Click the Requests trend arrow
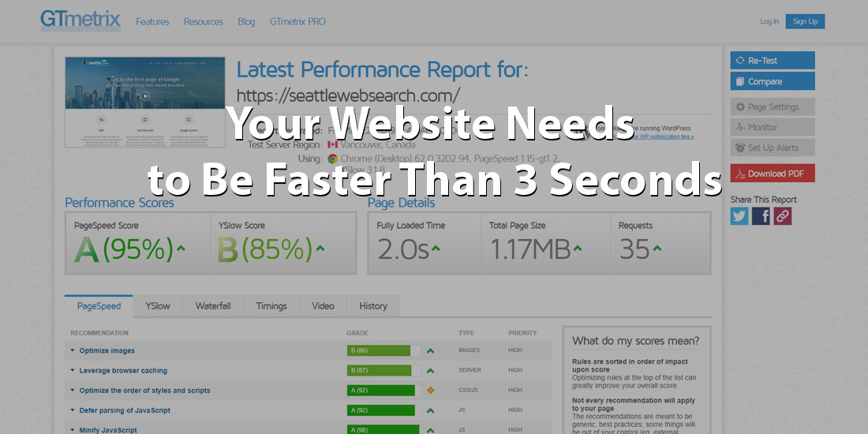Image resolution: width=868 pixels, height=434 pixels. tap(657, 248)
